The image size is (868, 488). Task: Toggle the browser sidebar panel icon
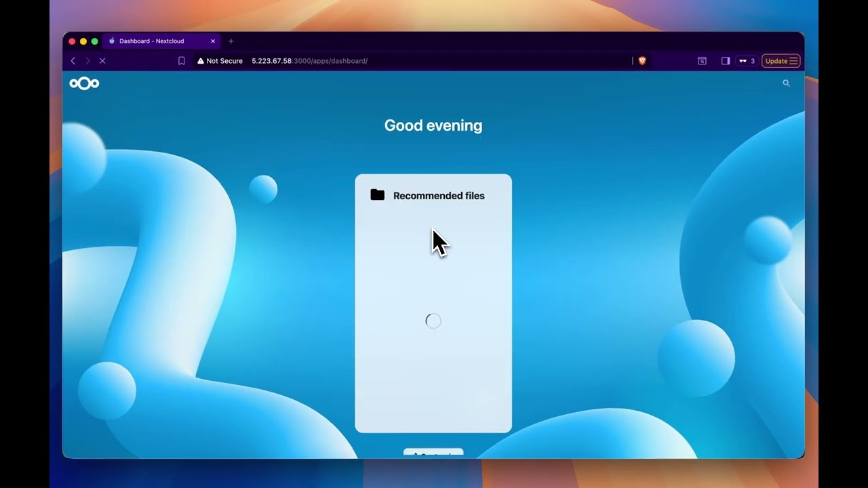pos(725,61)
